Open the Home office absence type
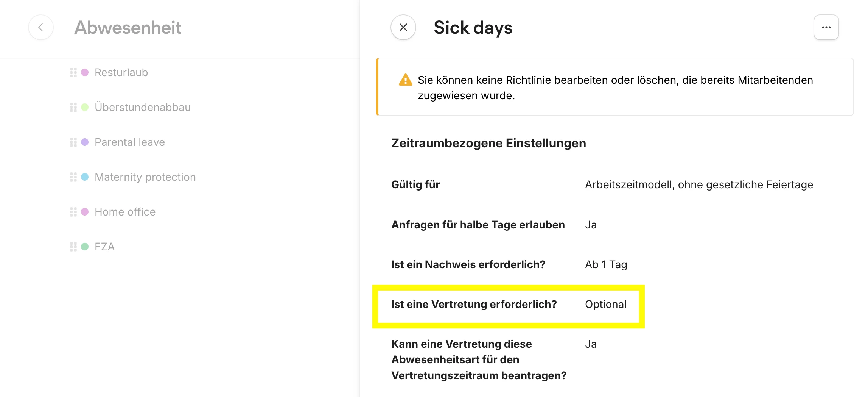 [x=125, y=212]
